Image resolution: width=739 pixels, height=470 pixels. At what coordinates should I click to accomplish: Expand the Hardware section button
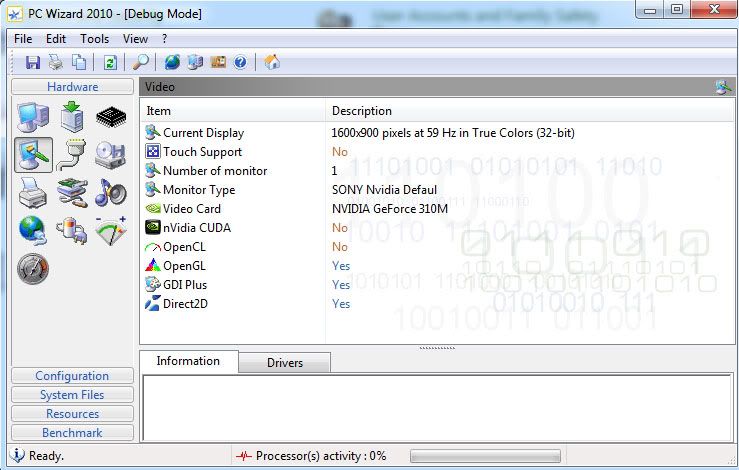point(72,87)
